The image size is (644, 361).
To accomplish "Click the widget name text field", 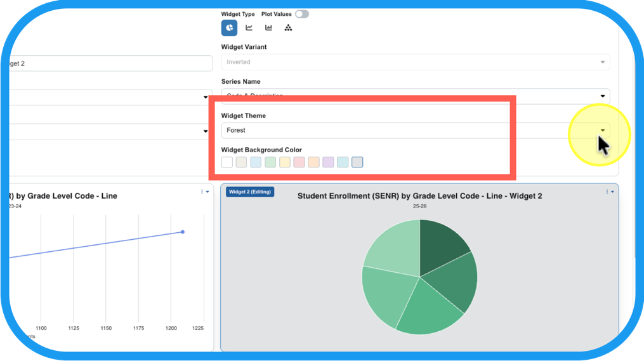I will point(108,63).
